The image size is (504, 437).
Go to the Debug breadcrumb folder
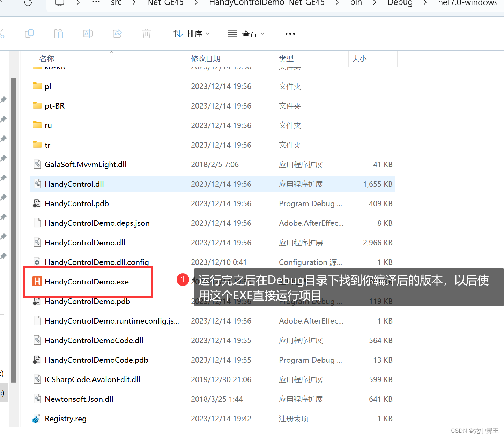pyautogui.click(x=400, y=3)
